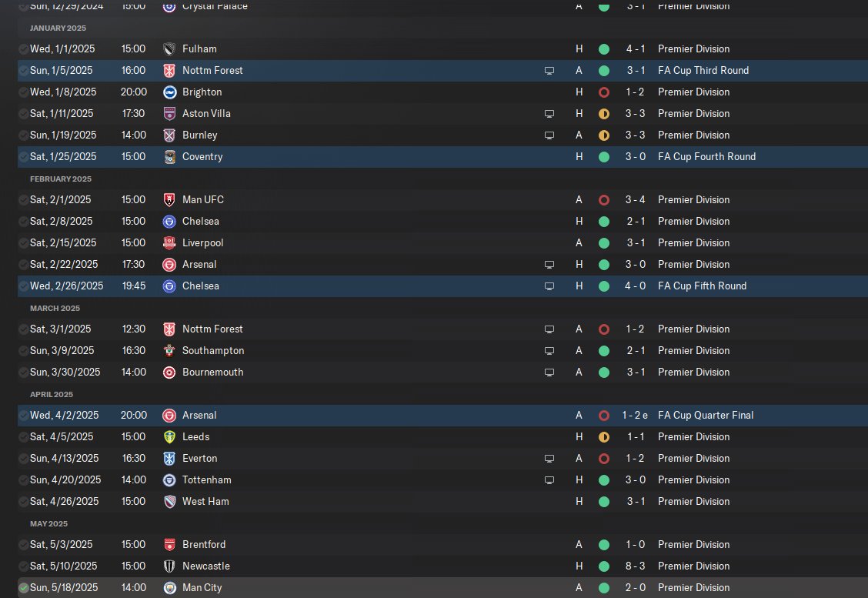Click the Brighton club badge icon
This screenshot has width=868, height=598.
click(169, 92)
